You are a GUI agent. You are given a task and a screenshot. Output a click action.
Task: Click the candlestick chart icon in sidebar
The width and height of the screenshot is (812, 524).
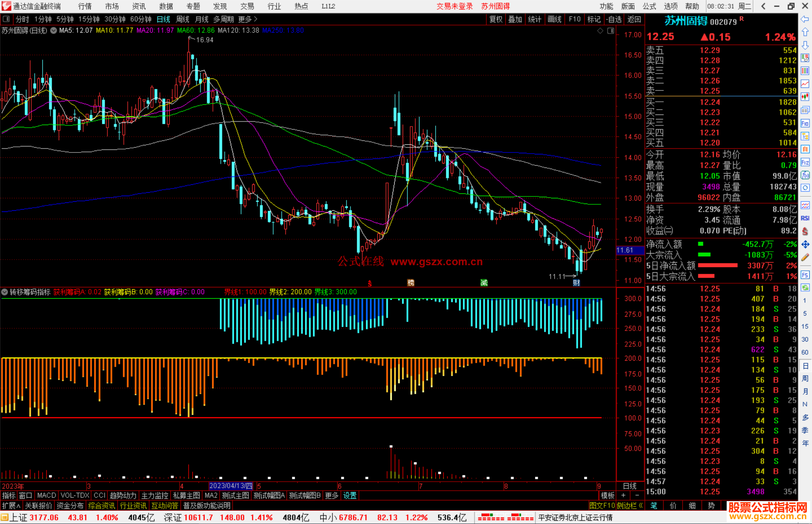coord(805,97)
